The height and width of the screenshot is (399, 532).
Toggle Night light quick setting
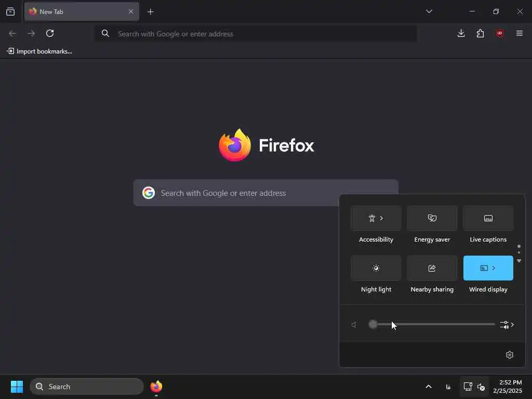point(376,268)
